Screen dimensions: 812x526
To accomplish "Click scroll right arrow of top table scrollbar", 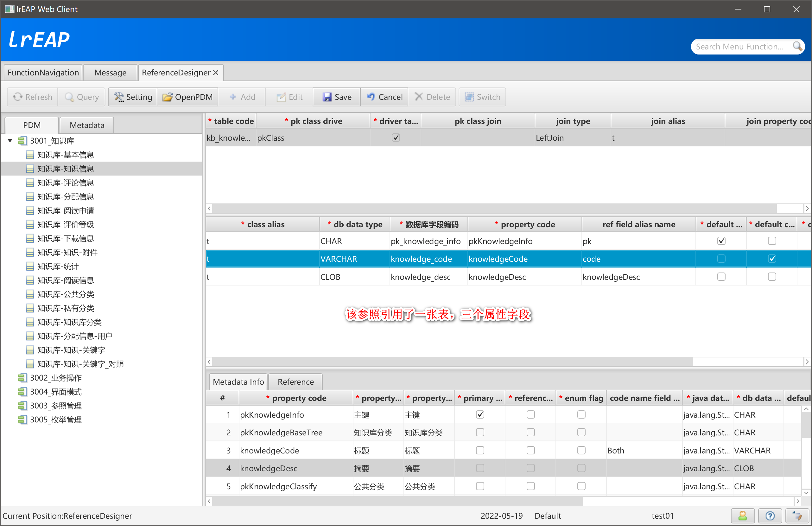I will pyautogui.click(x=807, y=208).
